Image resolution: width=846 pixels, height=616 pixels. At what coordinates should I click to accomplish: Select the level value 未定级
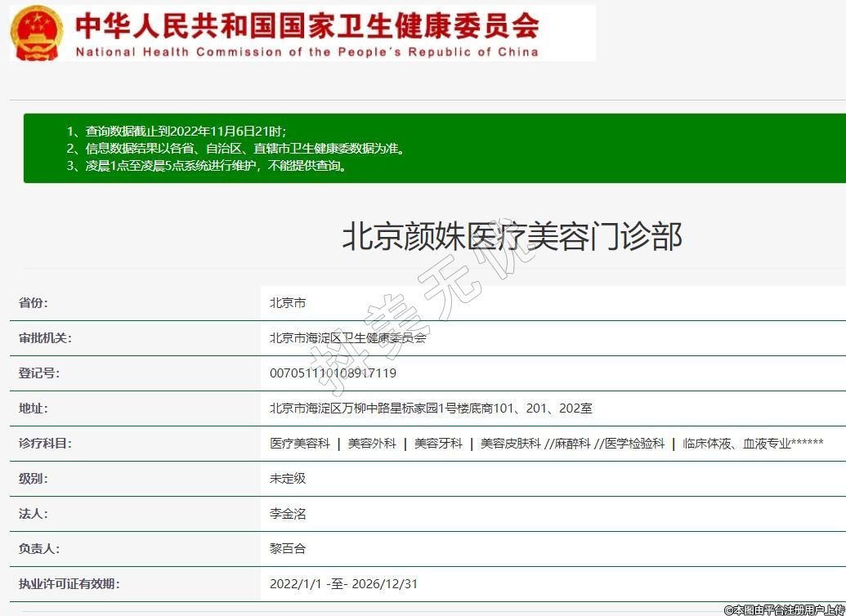[288, 479]
